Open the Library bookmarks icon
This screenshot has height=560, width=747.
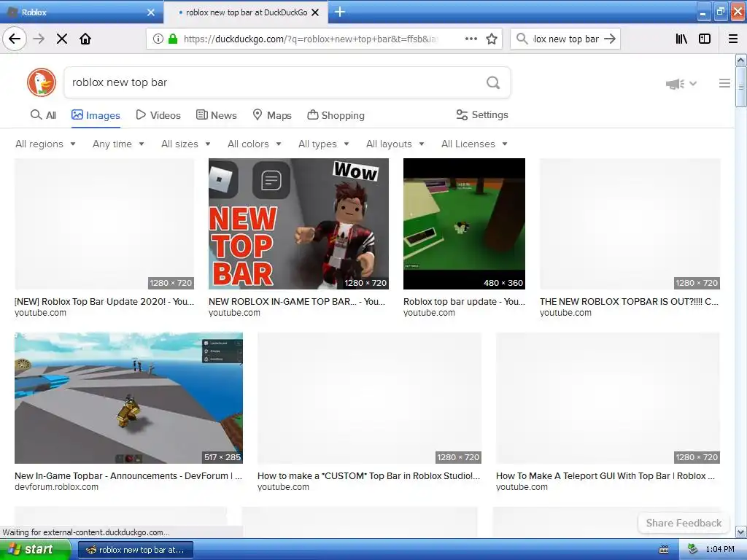pos(681,39)
